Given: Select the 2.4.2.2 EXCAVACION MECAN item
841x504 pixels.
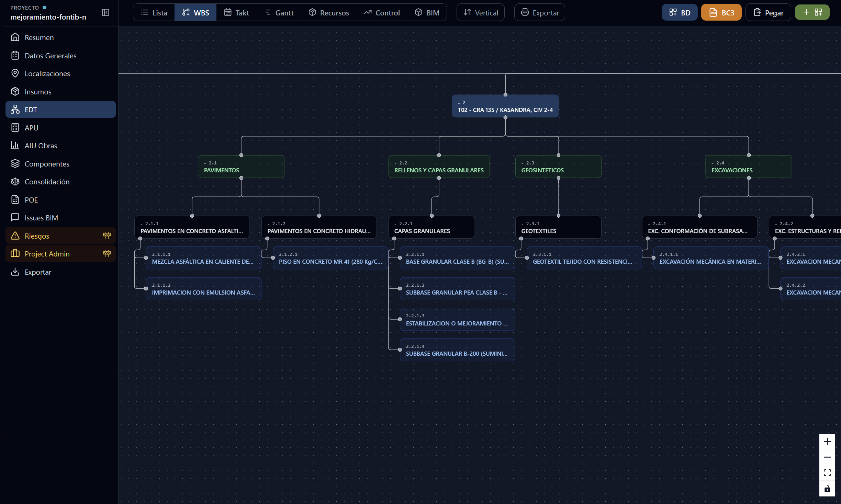Looking at the screenshot, I should pyautogui.click(x=811, y=289).
